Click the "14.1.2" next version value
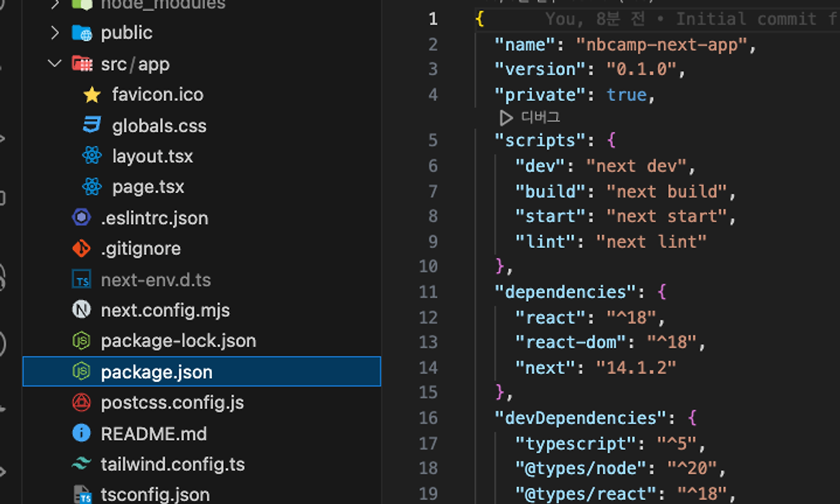The height and width of the screenshot is (504, 840). [635, 367]
